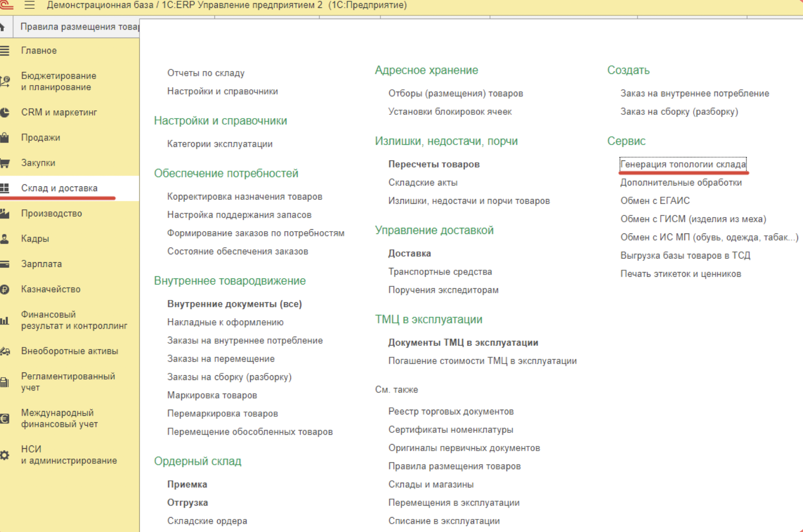This screenshot has height=532, width=803.
Task: Click the hamburger main menu icon
Action: click(x=30, y=5)
